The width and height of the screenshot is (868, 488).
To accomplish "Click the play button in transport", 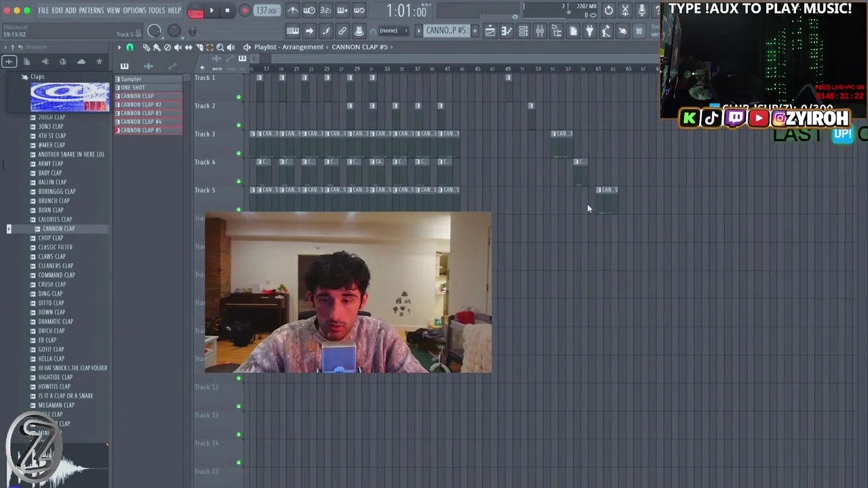I will pyautogui.click(x=212, y=10).
